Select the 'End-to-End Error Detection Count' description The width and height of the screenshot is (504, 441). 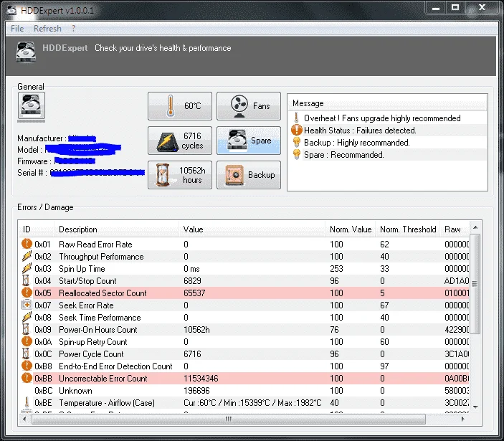click(115, 366)
